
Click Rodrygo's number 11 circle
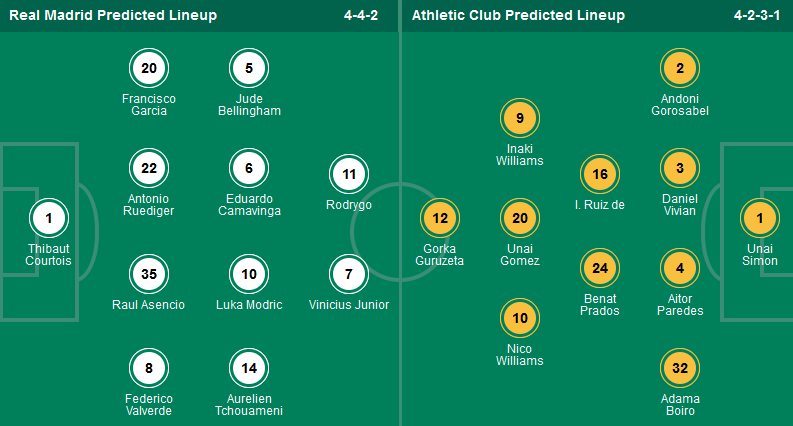point(349,173)
